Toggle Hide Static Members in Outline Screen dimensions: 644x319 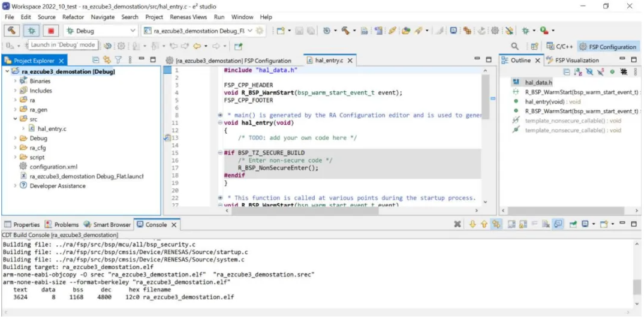[601, 72]
